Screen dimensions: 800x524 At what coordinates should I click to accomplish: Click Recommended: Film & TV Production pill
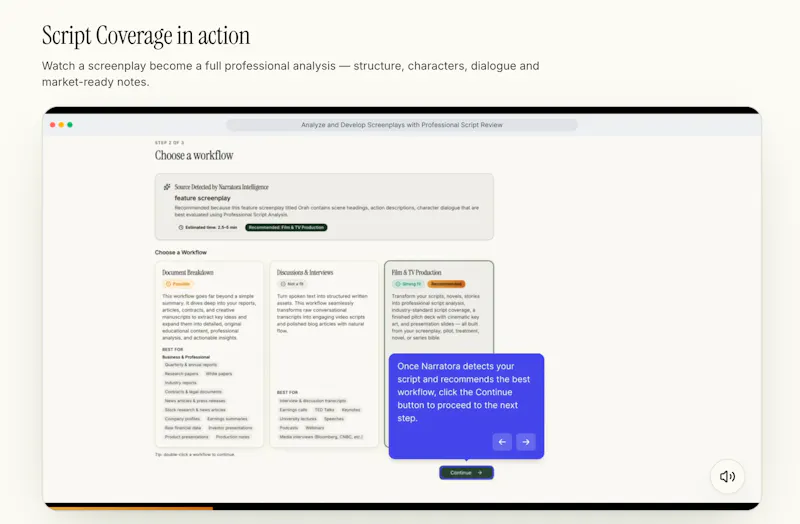point(286,228)
